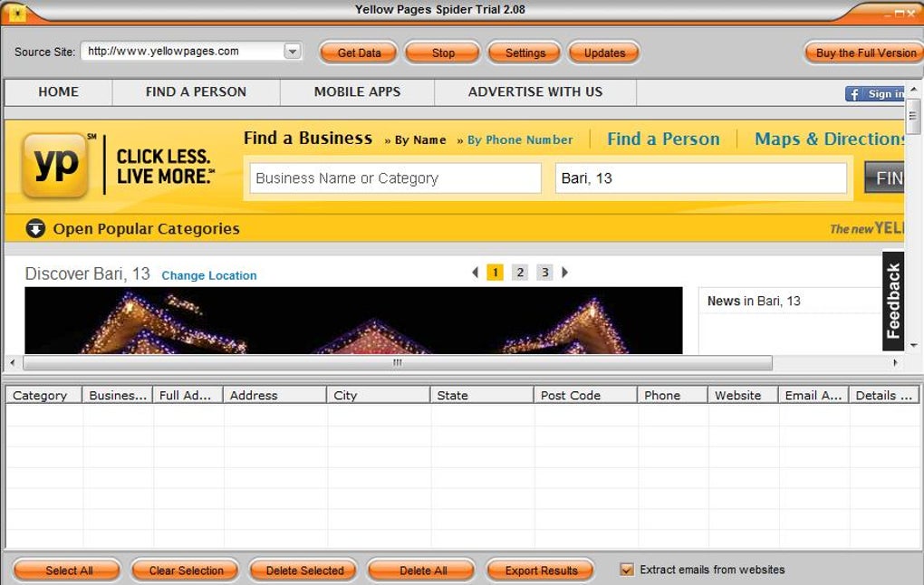The width and height of the screenshot is (924, 585).
Task: Go to previous slide with left arrow
Action: click(475, 273)
